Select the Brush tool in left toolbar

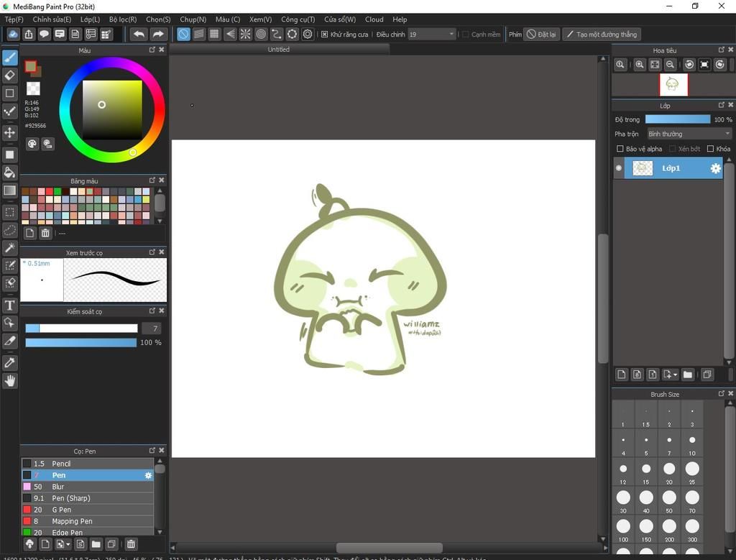[10, 58]
